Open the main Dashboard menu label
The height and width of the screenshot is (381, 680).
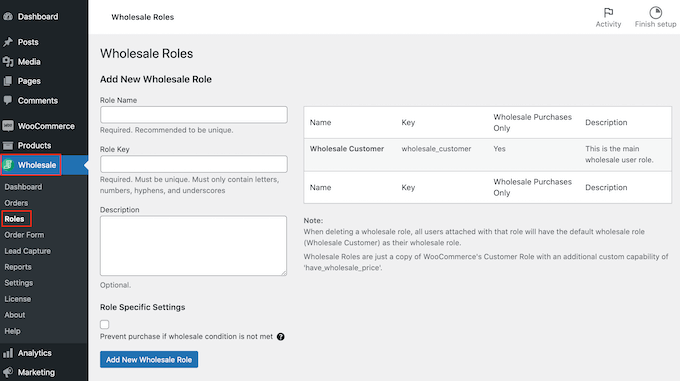pos(38,16)
